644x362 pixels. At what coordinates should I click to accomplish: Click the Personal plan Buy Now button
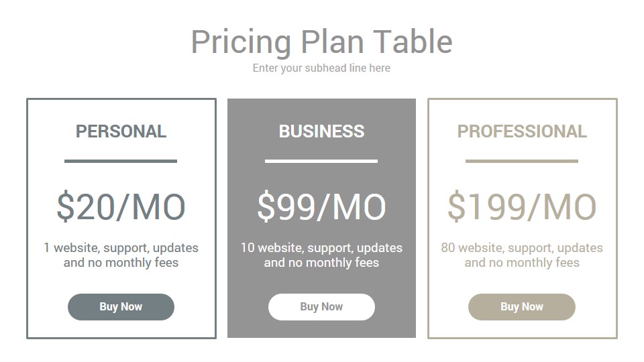click(121, 306)
